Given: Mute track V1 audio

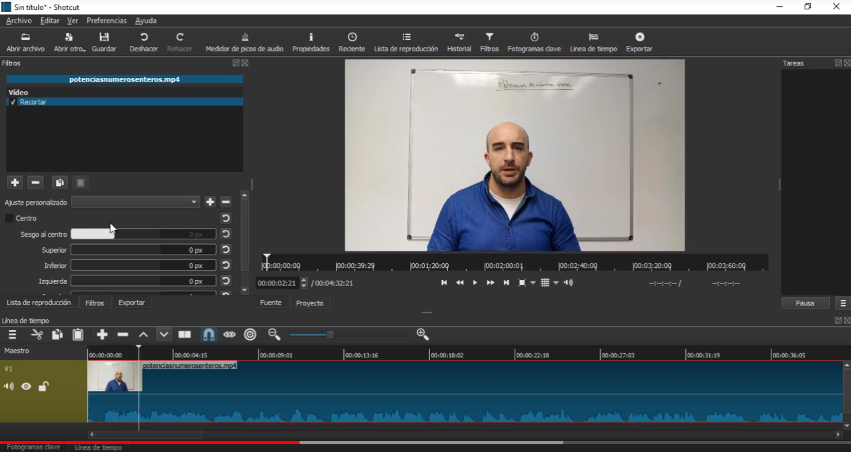Looking at the screenshot, I should pos(9,387).
